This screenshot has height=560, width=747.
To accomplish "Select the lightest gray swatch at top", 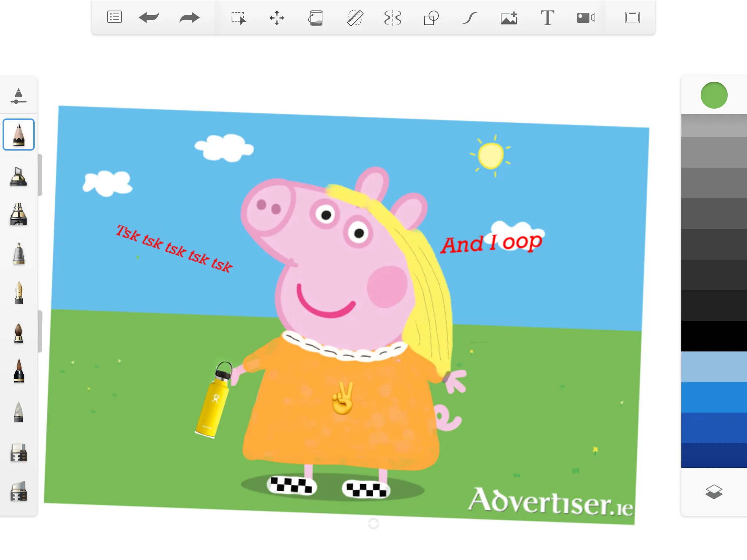I will (x=714, y=126).
